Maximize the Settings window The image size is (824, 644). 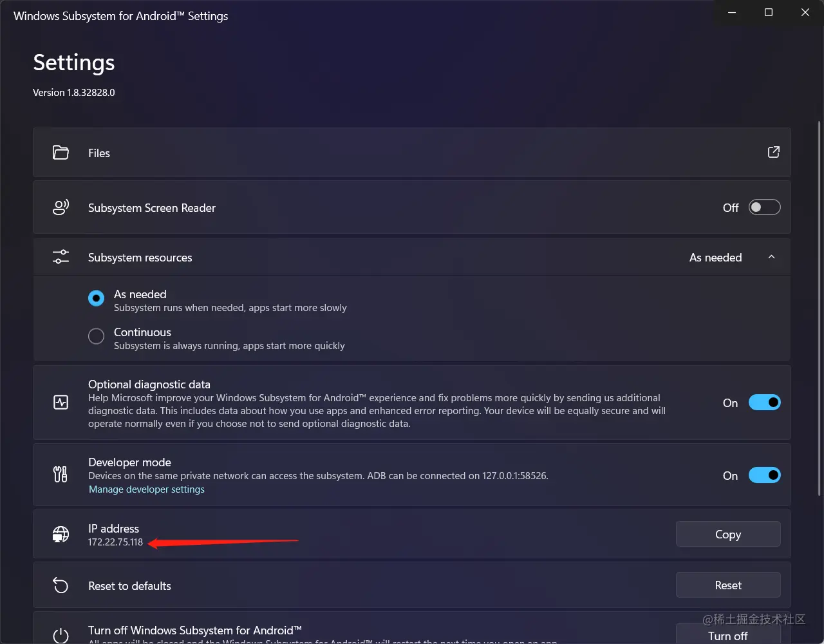(769, 12)
